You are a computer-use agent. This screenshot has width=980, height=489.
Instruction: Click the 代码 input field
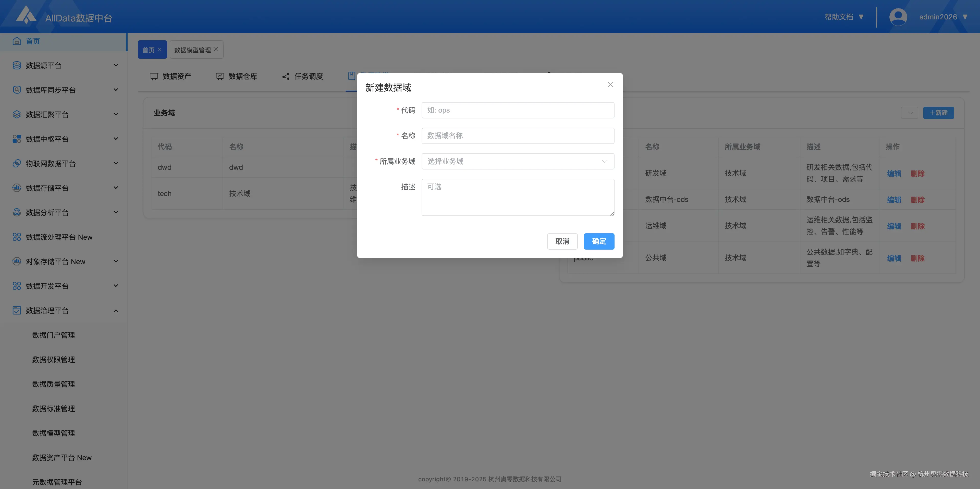pos(517,110)
